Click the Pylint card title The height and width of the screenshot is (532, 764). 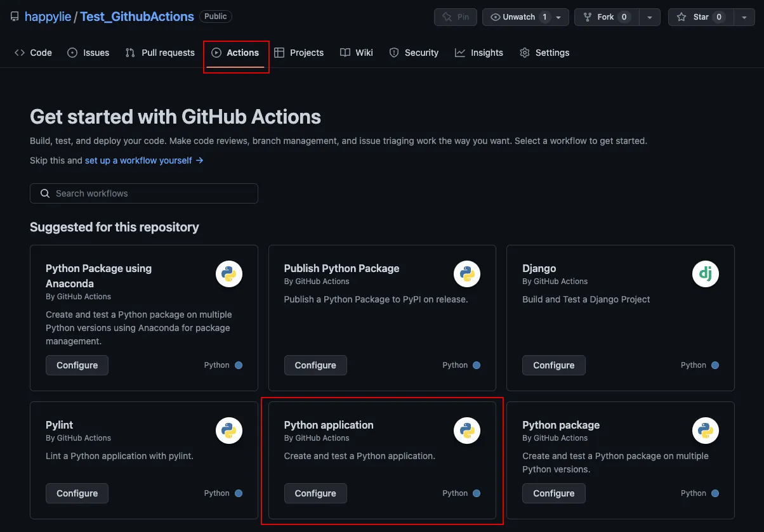pos(60,425)
